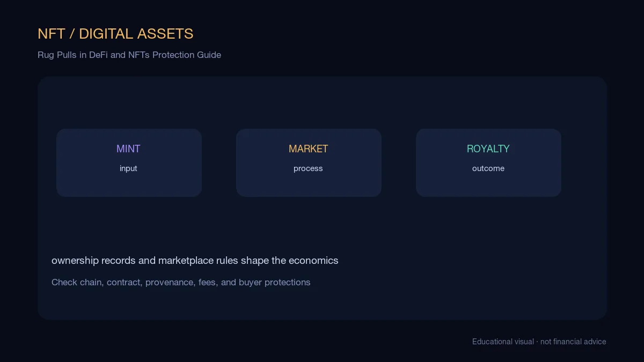Viewport: 644px width, 362px height.
Task: Click the MARKET card
Action: point(309,162)
